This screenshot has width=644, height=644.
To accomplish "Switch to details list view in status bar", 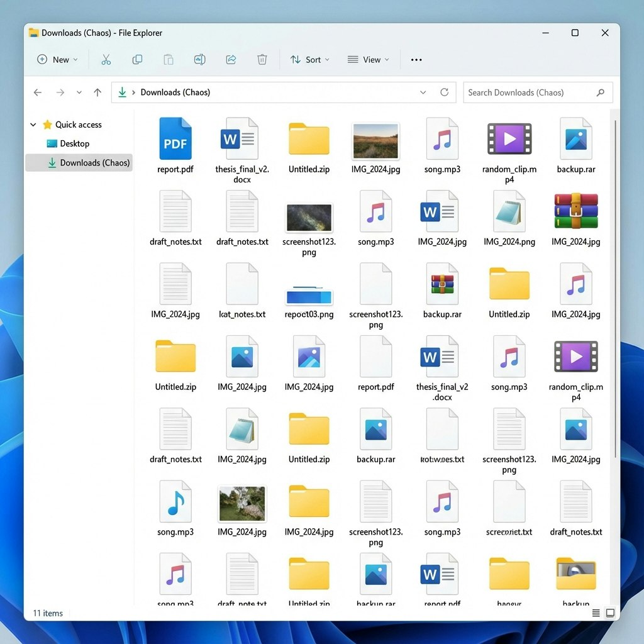I will 596,613.
